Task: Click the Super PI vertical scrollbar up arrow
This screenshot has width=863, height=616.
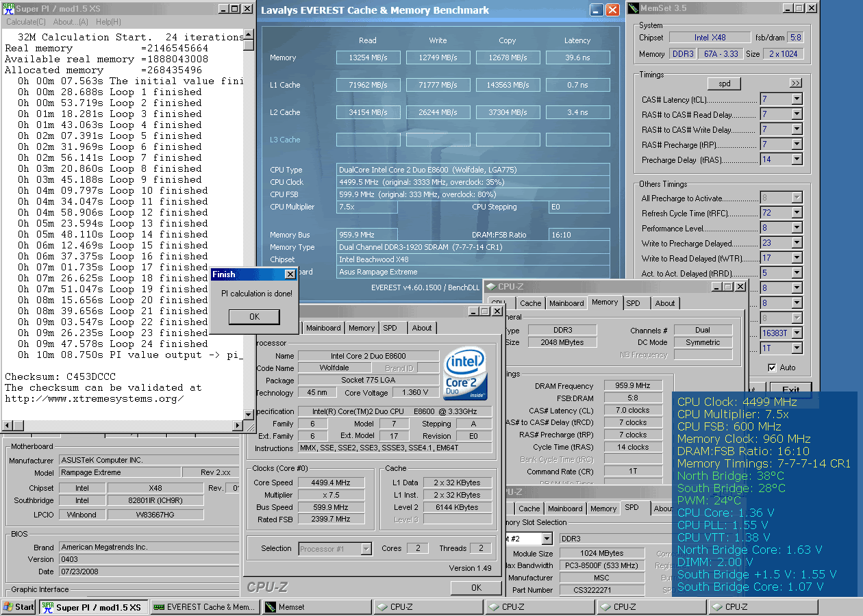Action: point(249,34)
